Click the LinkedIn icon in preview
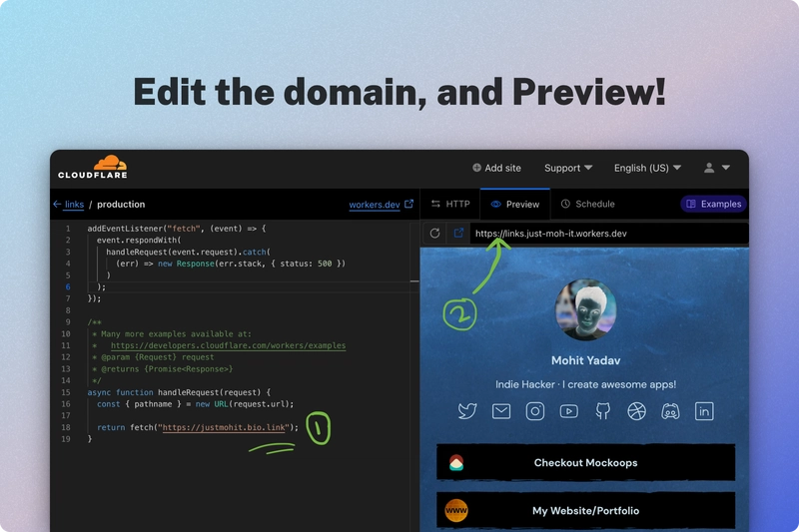Image resolution: width=799 pixels, height=532 pixels. [704, 411]
